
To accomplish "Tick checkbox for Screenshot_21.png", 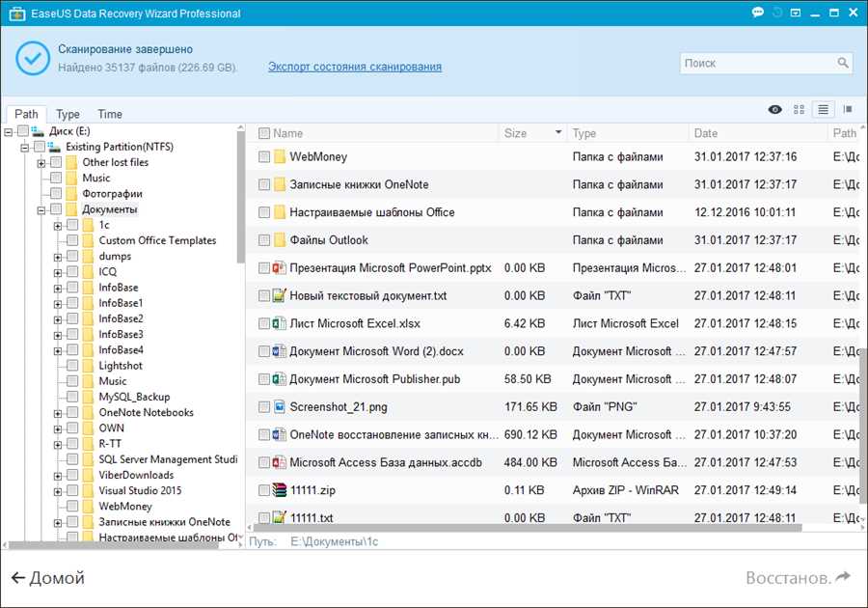I will click(264, 407).
